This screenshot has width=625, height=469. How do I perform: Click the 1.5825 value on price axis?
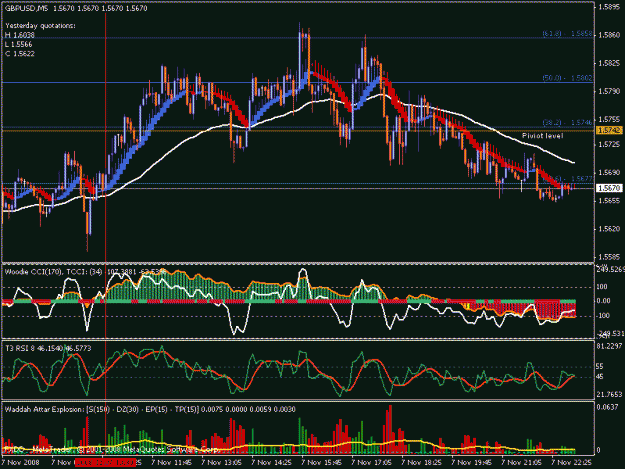(609, 63)
